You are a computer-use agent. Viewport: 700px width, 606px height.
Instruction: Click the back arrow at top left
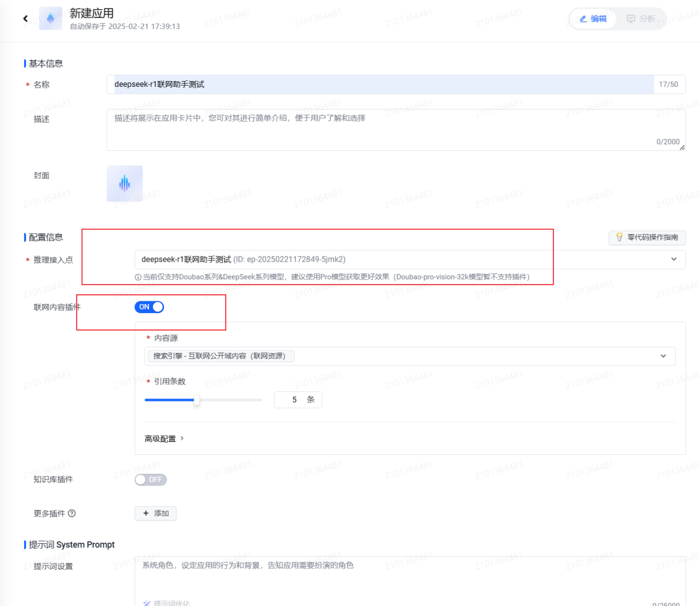(25, 18)
